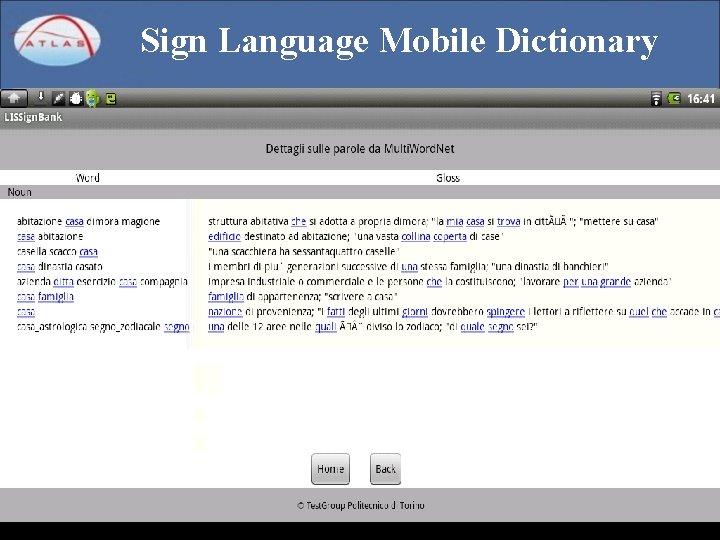The image size is (720, 540).
Task: Open 'che' link before 'accade'
Action: 659,312
